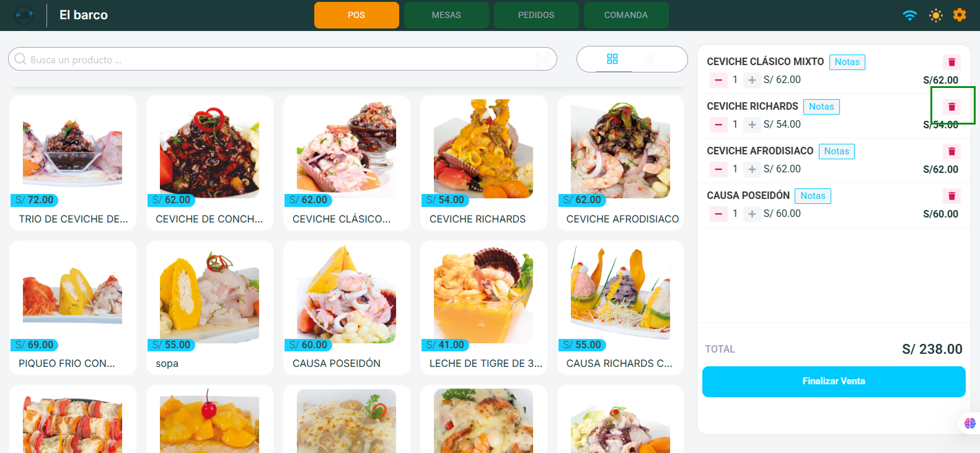980x453 pixels.
Task: Click the barcode scanner icon in search
Action: [543, 59]
